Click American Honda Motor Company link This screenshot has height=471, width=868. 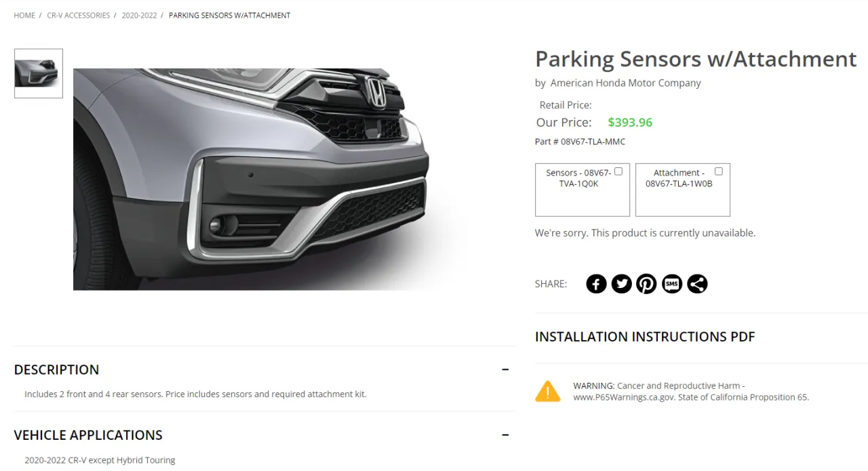tap(625, 83)
